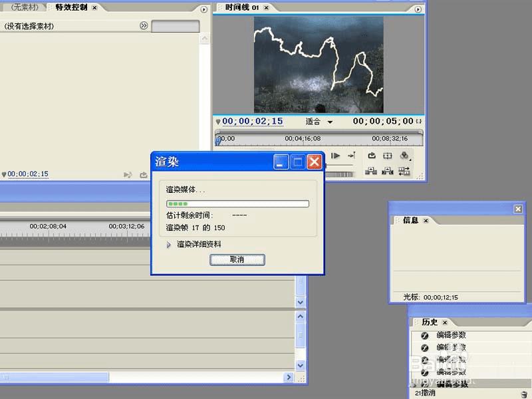
Task: Click duration text 00;00;05;00
Action: click(383, 121)
